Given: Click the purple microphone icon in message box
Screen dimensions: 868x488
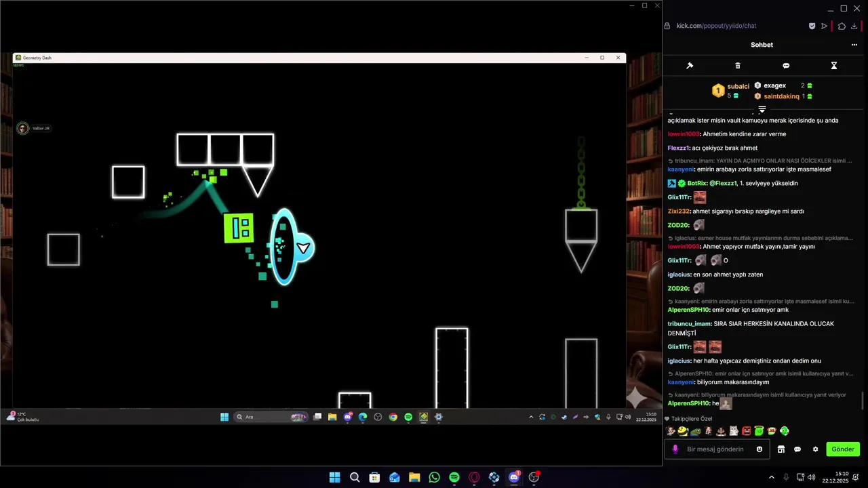Looking at the screenshot, I should tap(675, 449).
